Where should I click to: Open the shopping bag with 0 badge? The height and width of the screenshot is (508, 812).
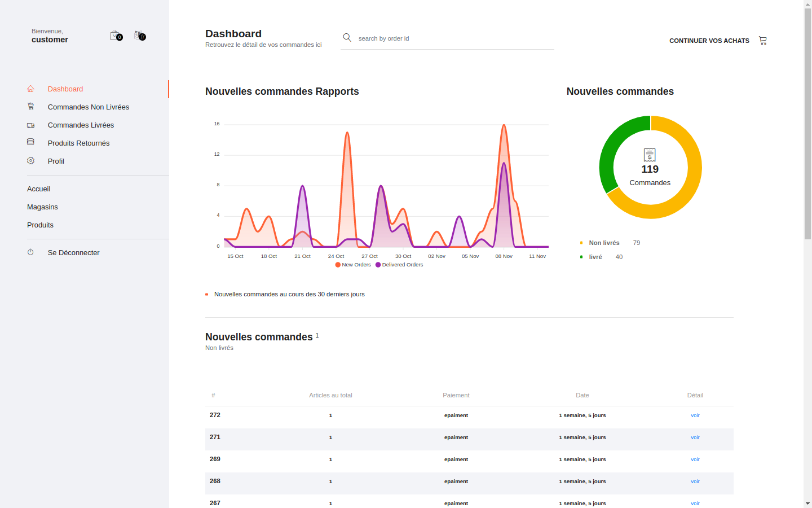(115, 36)
